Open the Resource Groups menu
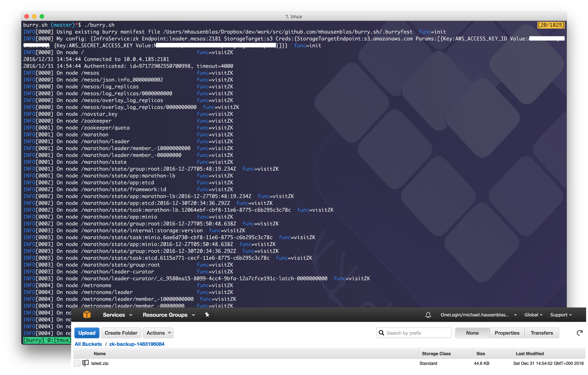Screen dimensions: 588x375 coord(169,315)
